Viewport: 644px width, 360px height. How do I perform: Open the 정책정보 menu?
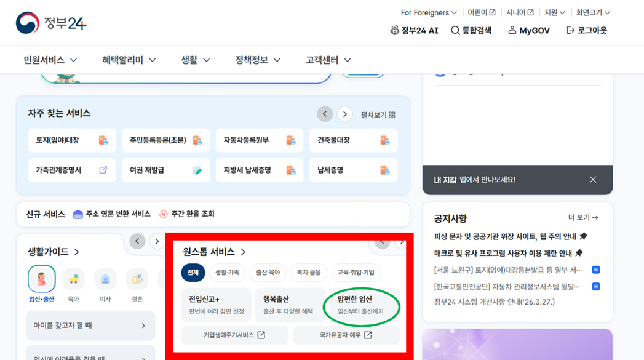click(x=258, y=60)
